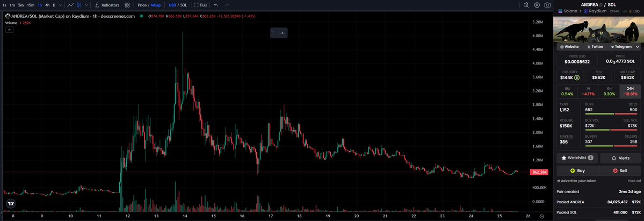Set chart denomination to USD
Viewport: 644px width, 221px height.
coord(172,5)
